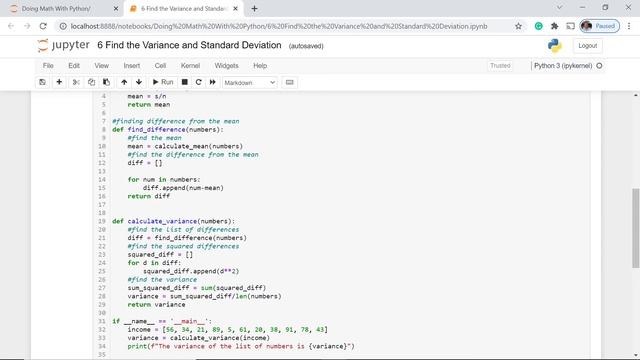The width and height of the screenshot is (640, 360).
Task: Restart the kernel with the circular arrow icon
Action: 198,82
